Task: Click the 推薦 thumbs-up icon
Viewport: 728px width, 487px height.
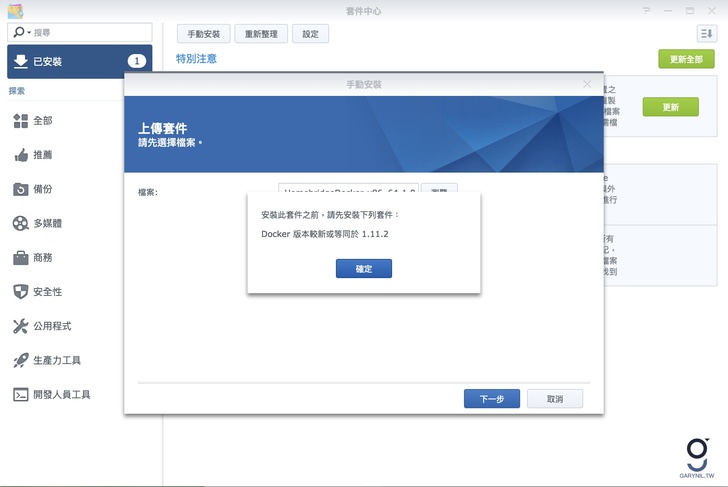Action: coord(20,155)
